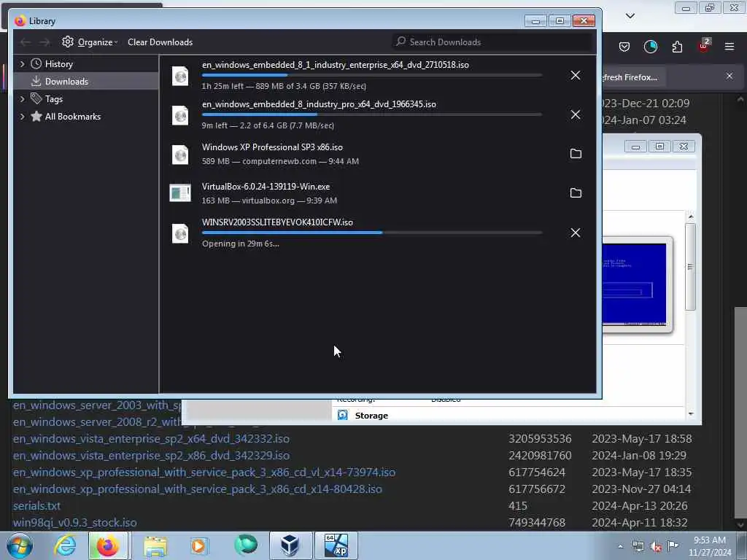747x560 pixels.
Task: Cancel the WINSRV2003SSLITEBYEVOK410ICFW.iso download
Action: click(x=576, y=233)
